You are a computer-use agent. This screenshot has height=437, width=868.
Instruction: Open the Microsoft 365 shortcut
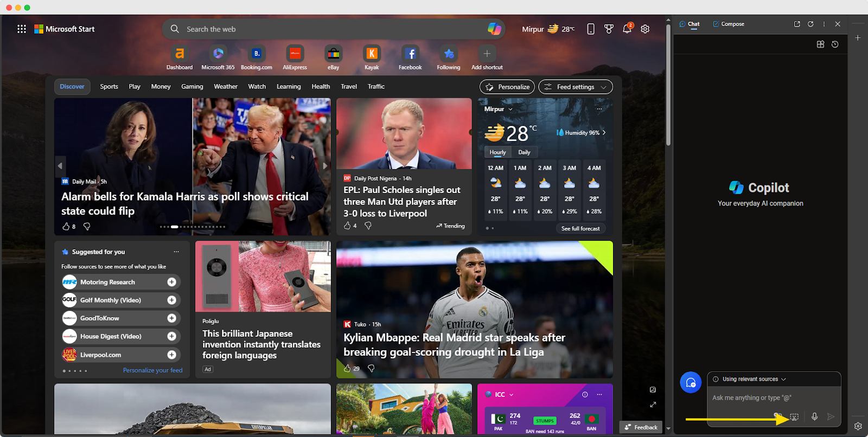tap(218, 57)
